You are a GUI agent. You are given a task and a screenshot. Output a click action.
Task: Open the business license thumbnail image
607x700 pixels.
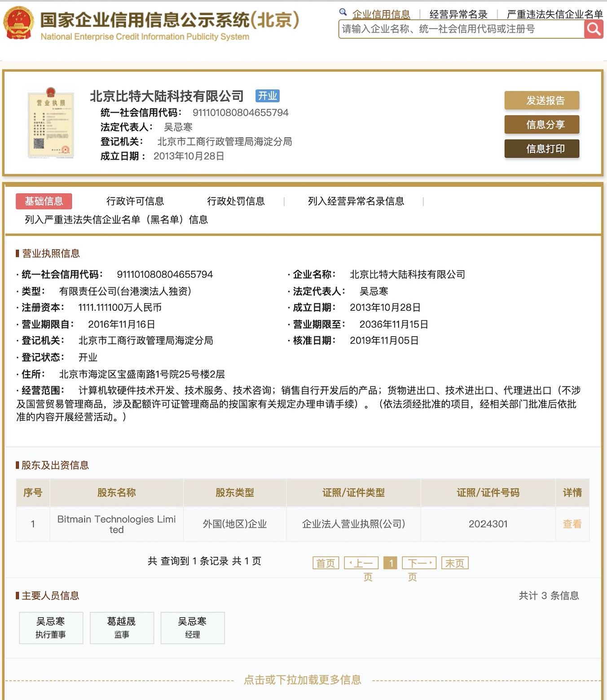[x=51, y=123]
